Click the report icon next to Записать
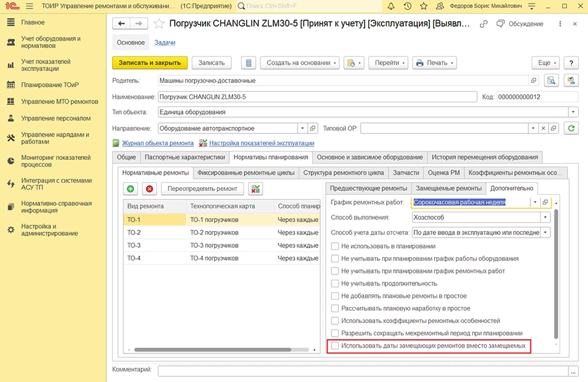Viewport: 588px width, 382px height. pyautogui.click(x=248, y=63)
